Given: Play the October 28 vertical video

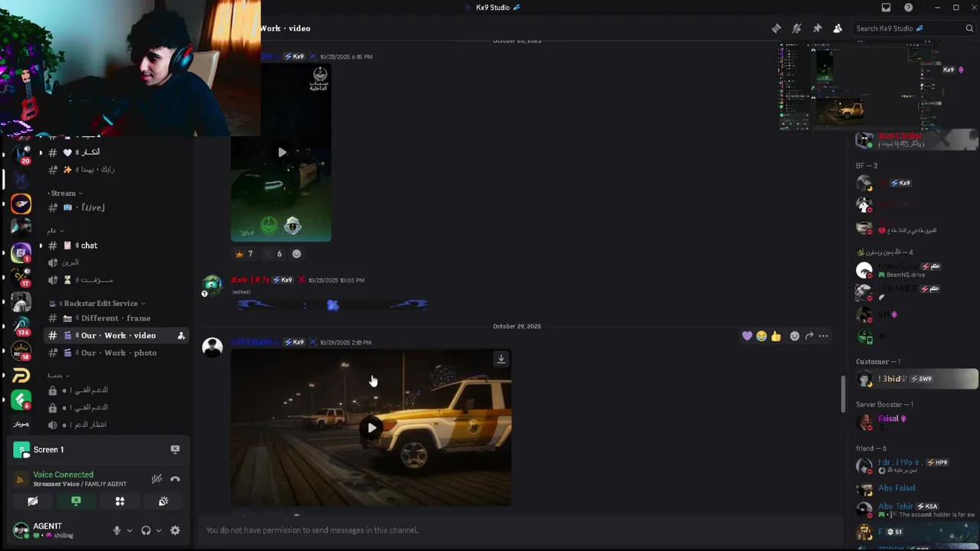Looking at the screenshot, I should pos(282,152).
